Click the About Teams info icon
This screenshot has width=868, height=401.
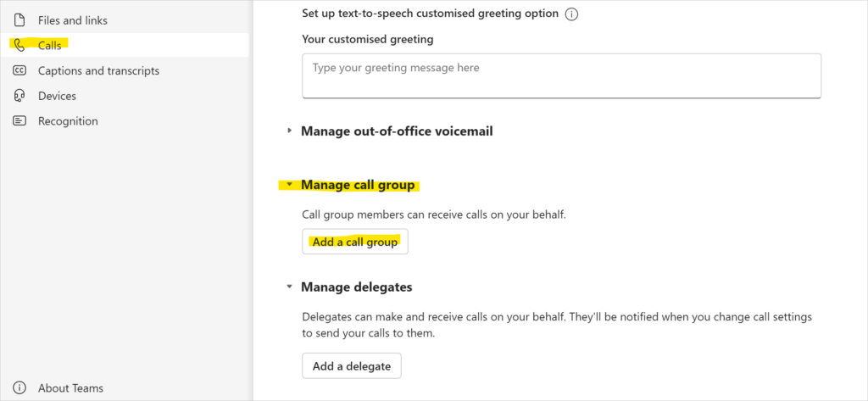coord(19,387)
